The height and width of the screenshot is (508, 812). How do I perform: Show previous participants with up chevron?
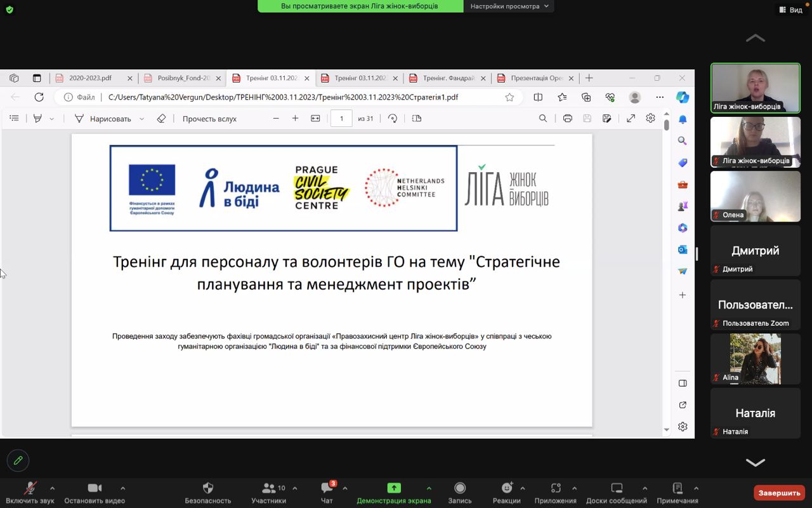(755, 38)
